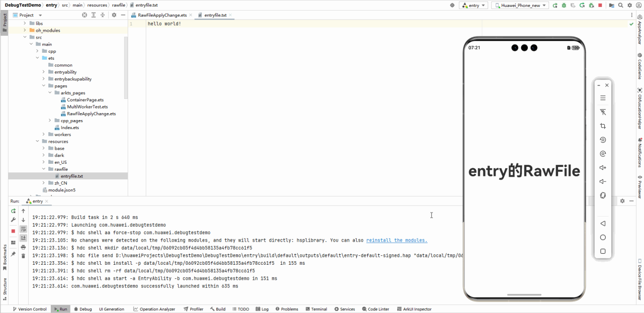Toggle soft-wrap in Run console

[23, 229]
